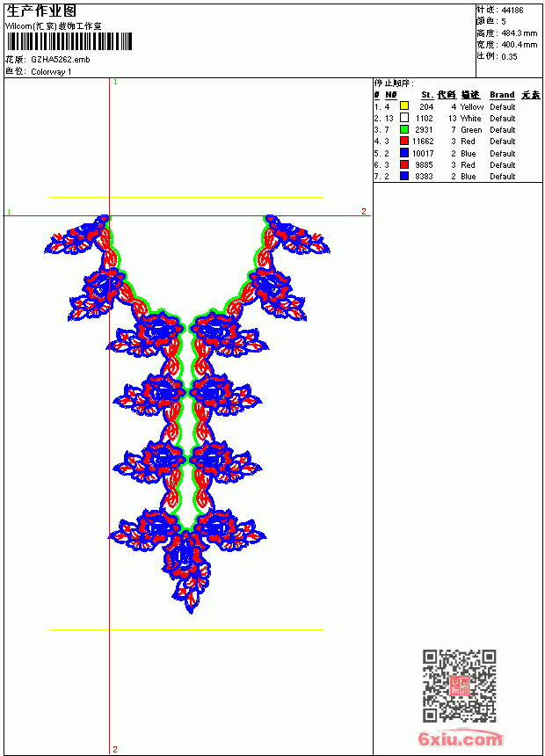Click the white color swatch in row 2
The image size is (545, 756).
(404, 118)
